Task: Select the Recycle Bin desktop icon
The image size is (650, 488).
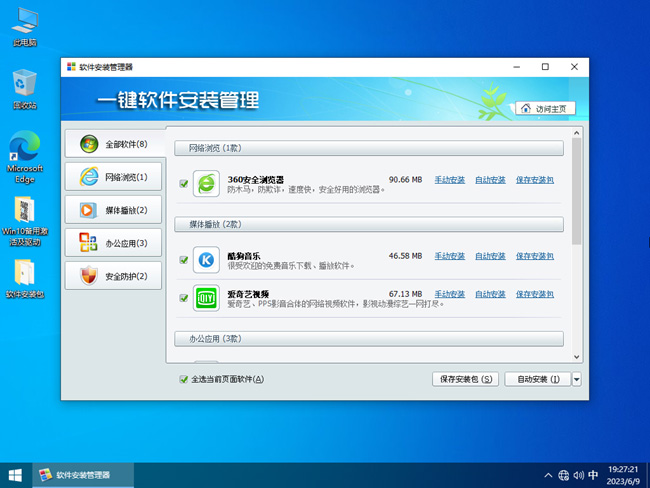Action: click(x=25, y=89)
